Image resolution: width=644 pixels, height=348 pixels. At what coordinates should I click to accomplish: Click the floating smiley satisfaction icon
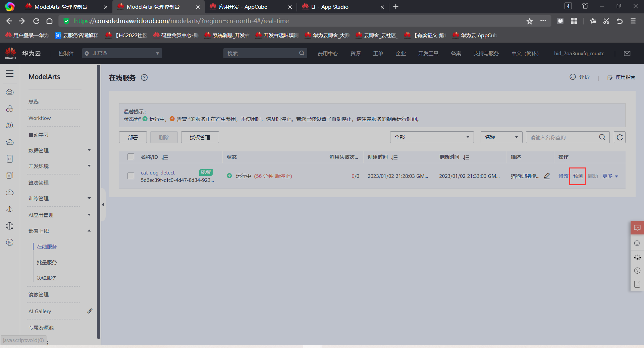pos(637,243)
